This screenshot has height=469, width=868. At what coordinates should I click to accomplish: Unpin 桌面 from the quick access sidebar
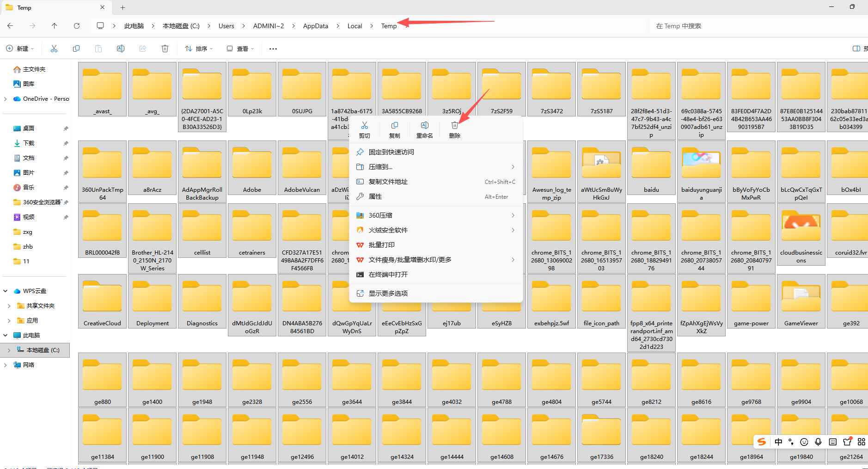[66, 128]
